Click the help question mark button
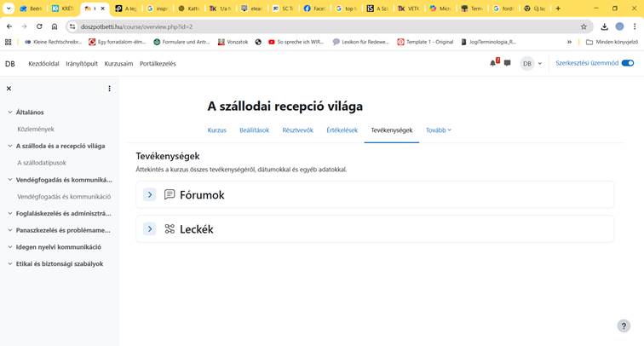Viewport: 644px width, 346px height. tap(624, 326)
